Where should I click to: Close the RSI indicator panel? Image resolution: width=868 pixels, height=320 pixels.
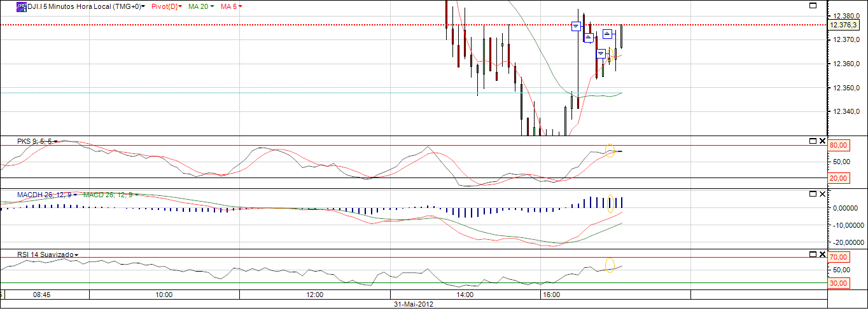pos(822,254)
